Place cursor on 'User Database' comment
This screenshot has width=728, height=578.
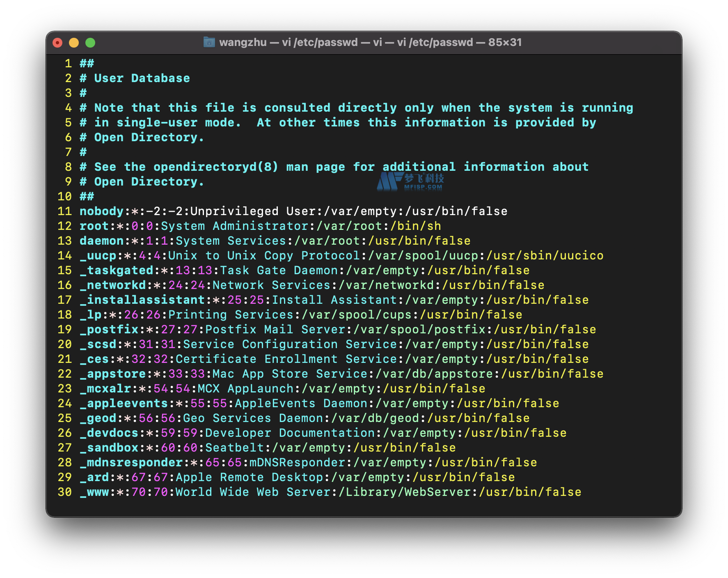142,78
